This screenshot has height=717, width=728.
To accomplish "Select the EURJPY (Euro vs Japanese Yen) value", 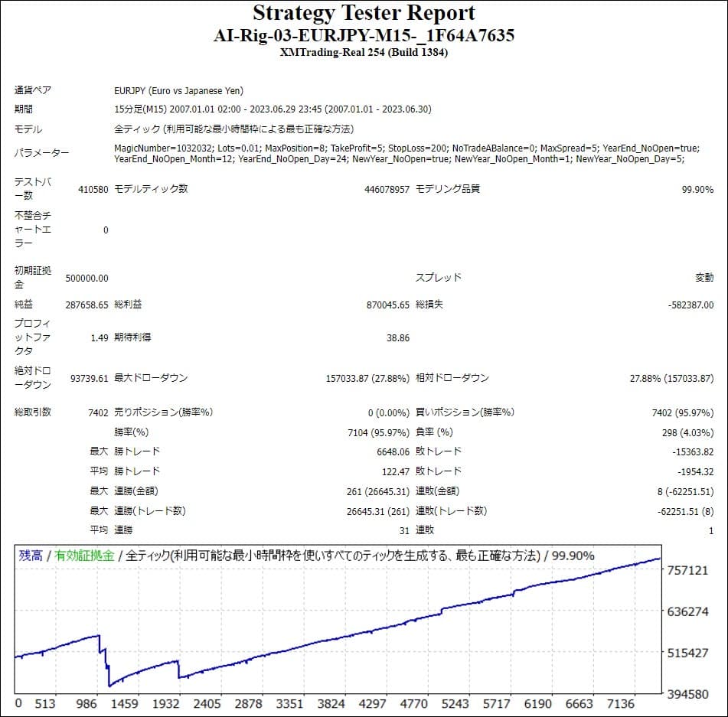I will click(x=178, y=90).
